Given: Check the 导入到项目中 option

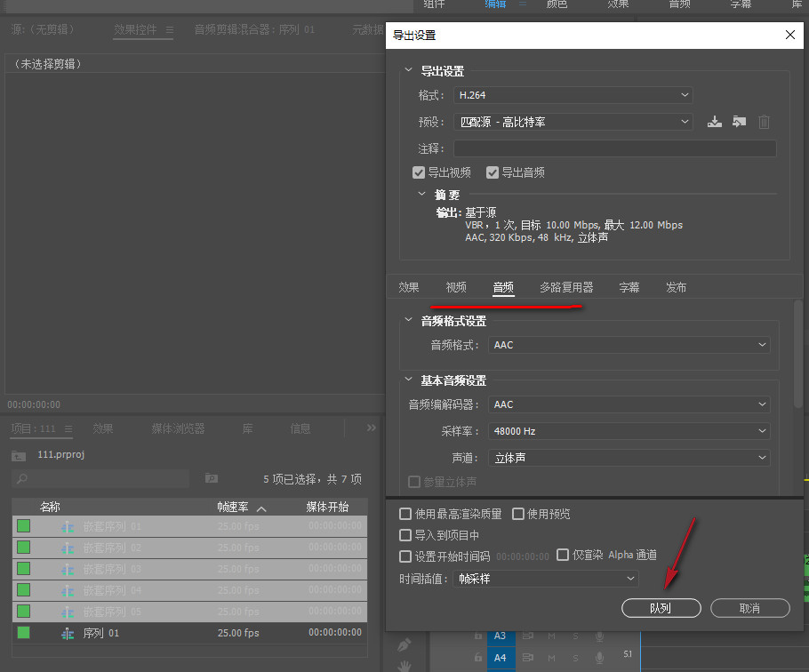Looking at the screenshot, I should pyautogui.click(x=405, y=535).
